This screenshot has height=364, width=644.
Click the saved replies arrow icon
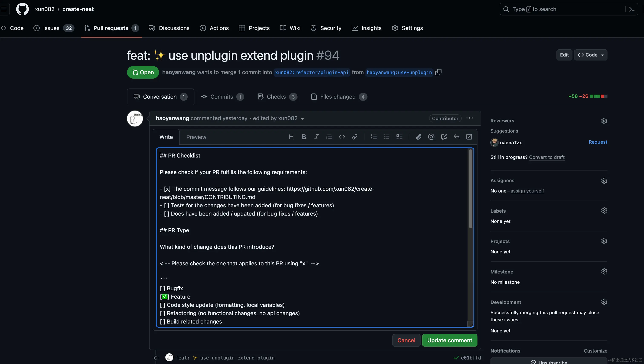[x=457, y=137]
